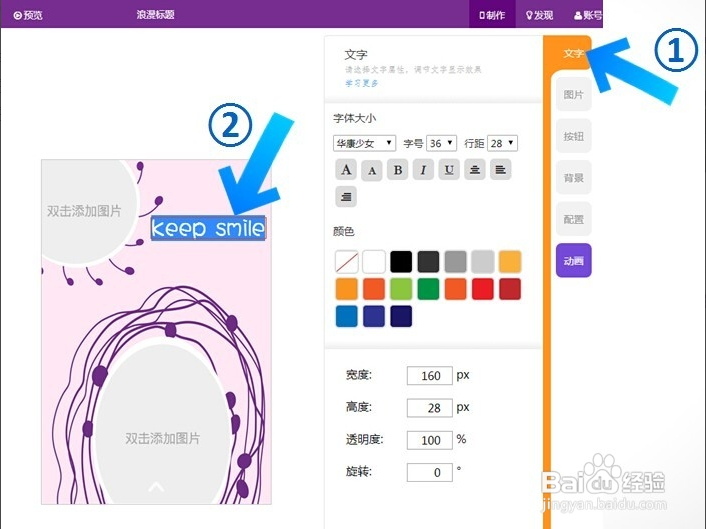Switch to the 背景 side tab
Image resolution: width=706 pixels, height=529 pixels.
[573, 178]
